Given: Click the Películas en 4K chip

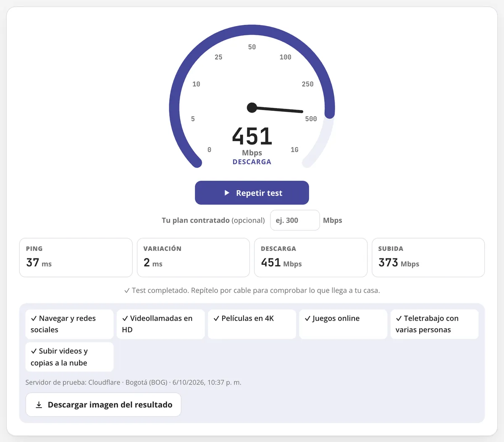Looking at the screenshot, I should [252, 324].
